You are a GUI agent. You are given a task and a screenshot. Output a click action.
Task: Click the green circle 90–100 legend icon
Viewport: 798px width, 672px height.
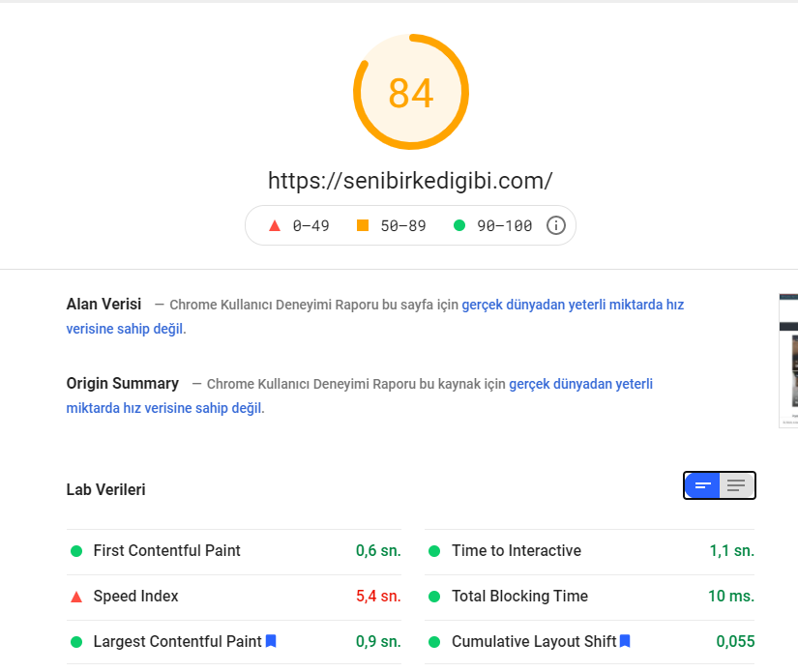[459, 225]
